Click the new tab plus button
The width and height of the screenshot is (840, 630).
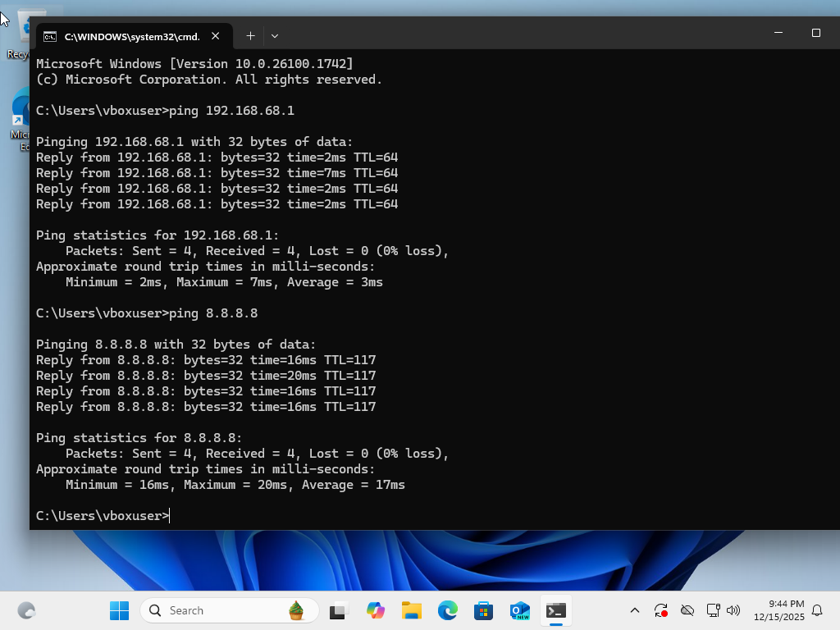(250, 36)
